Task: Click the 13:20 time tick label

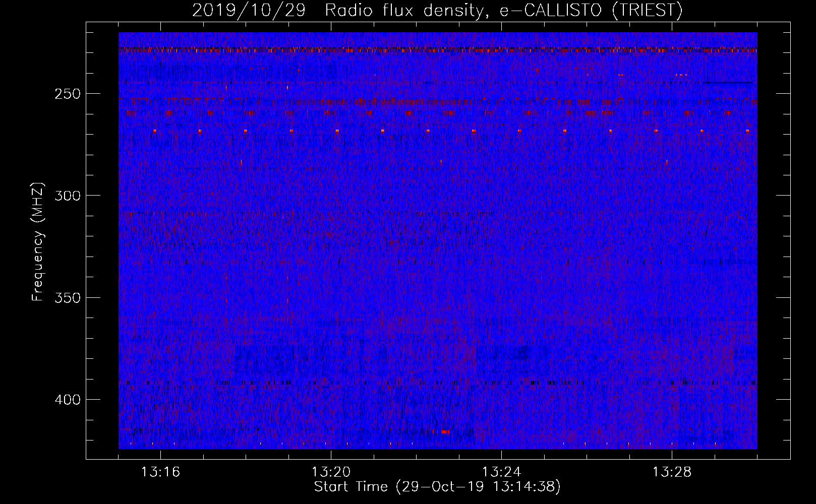Action: [331, 472]
